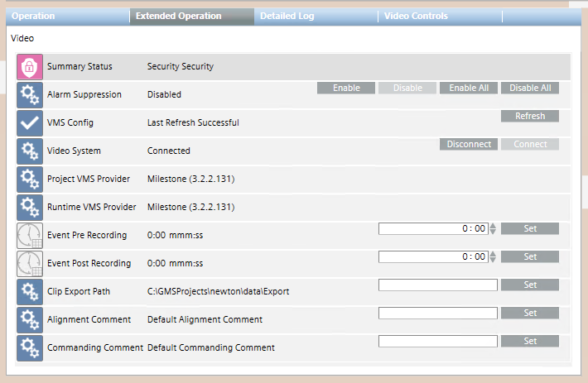
Task: Refresh the VMS Config
Action: pos(529,117)
